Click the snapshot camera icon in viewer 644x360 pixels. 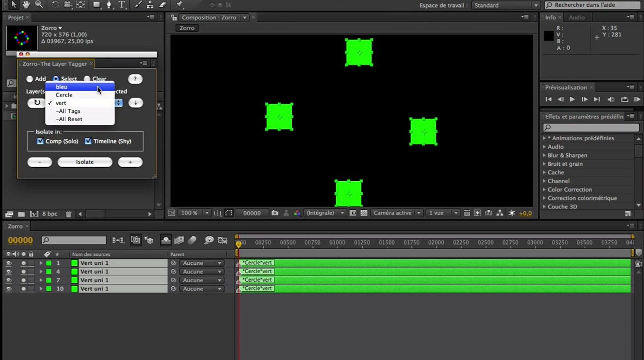point(275,213)
